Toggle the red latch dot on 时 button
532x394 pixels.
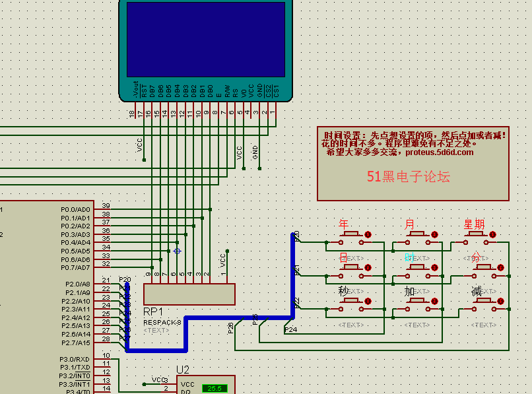(x=434, y=268)
